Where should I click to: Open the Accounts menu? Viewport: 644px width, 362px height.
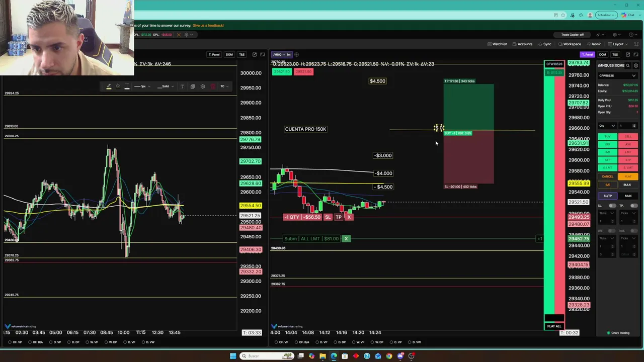pyautogui.click(x=522, y=44)
